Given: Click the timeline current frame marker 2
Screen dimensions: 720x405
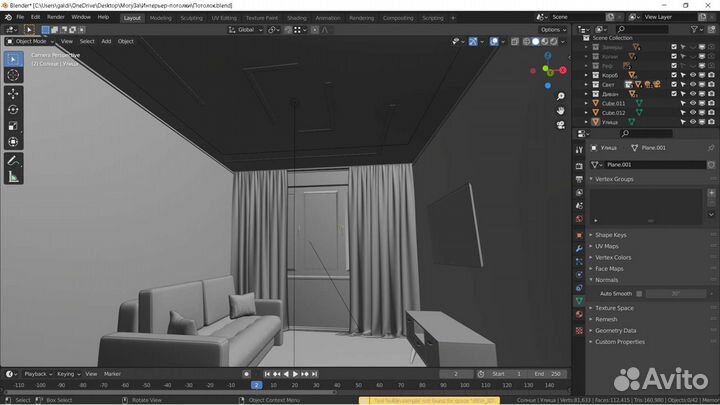Looking at the screenshot, I should [x=257, y=385].
